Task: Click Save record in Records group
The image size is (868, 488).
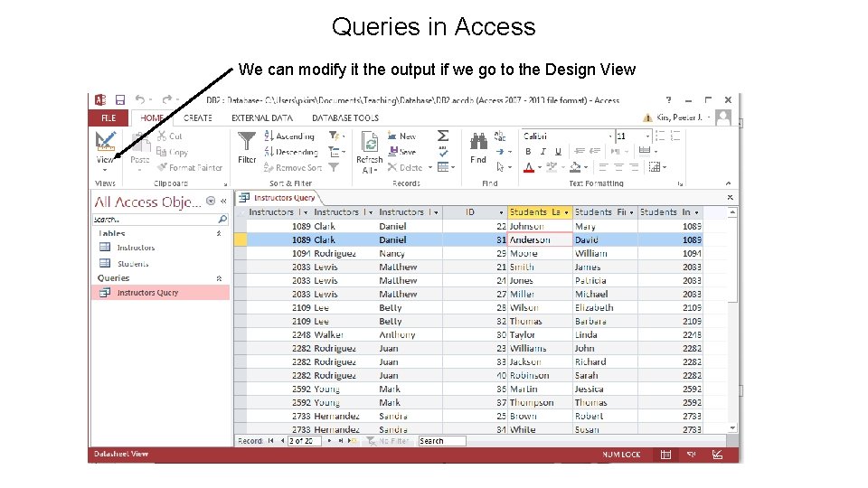Action: pos(401,152)
